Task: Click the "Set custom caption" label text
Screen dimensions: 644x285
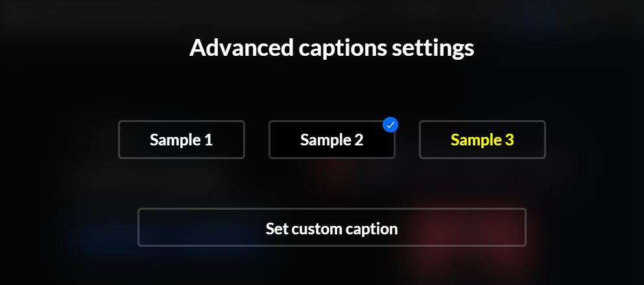Action: pos(332,229)
